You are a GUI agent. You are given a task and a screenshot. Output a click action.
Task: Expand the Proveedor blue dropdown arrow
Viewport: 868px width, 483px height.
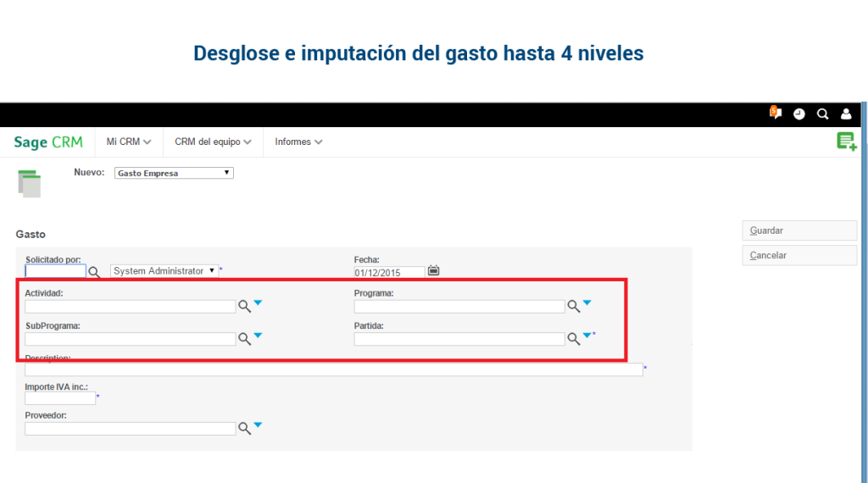click(258, 425)
